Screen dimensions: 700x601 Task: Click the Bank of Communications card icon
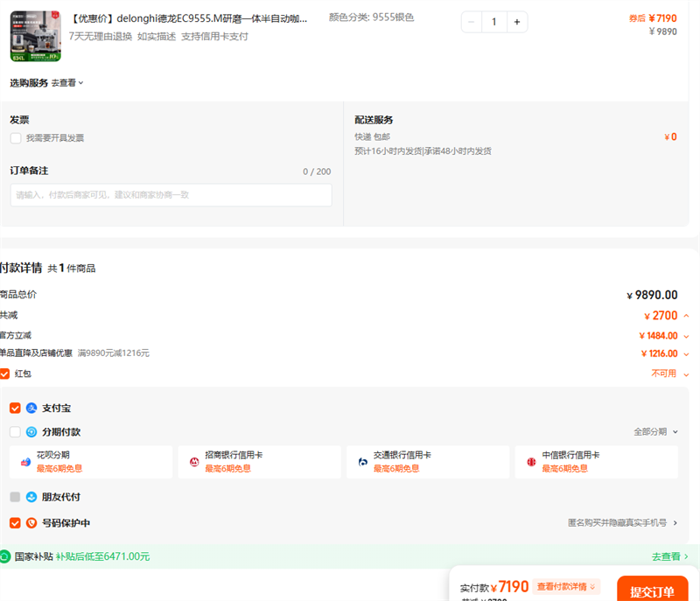(x=362, y=461)
